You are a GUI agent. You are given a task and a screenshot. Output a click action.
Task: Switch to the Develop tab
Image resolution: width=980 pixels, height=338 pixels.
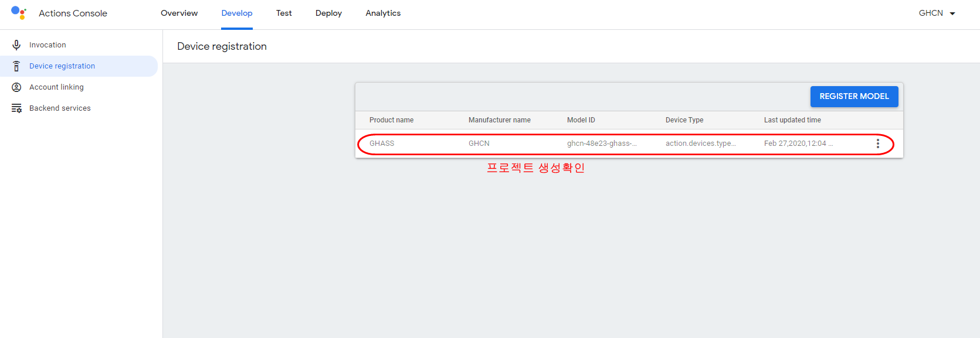click(237, 13)
